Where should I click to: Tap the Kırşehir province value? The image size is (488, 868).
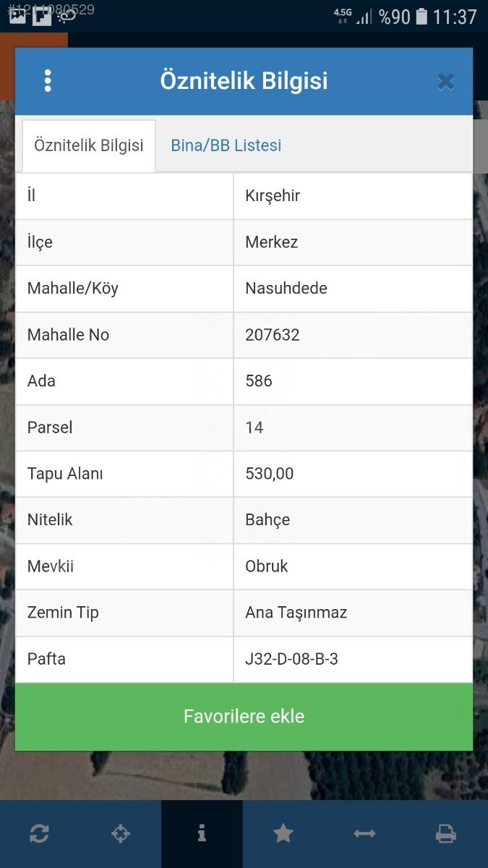click(273, 196)
